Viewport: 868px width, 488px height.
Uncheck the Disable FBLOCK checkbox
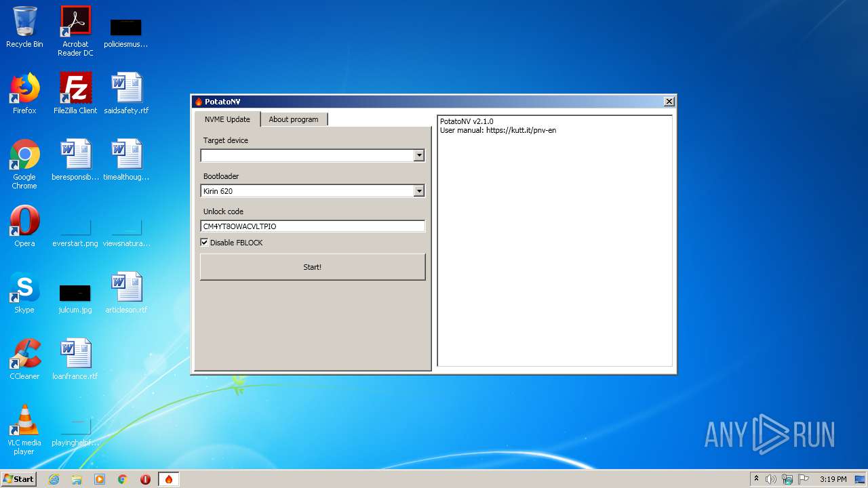click(x=204, y=243)
